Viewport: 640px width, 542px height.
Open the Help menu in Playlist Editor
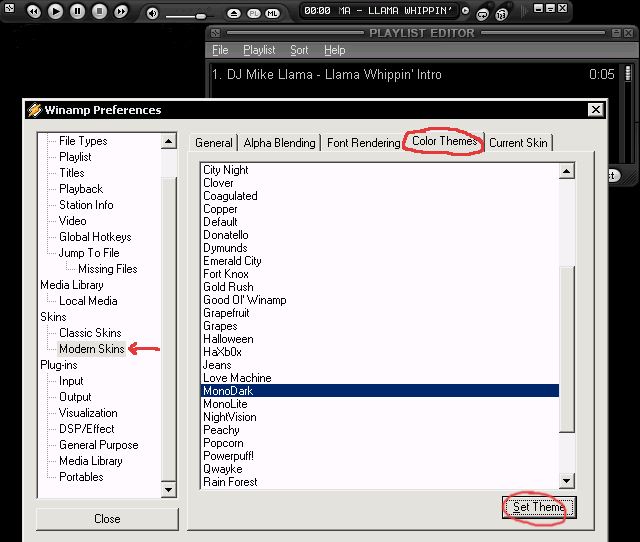tap(335, 50)
